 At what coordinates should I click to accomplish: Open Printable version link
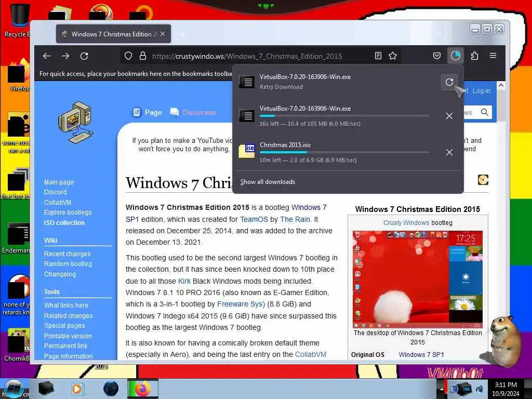point(68,336)
